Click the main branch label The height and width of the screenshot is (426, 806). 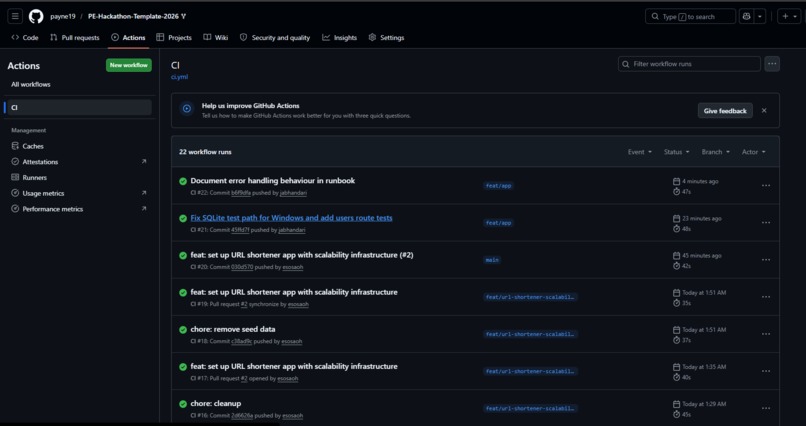[x=492, y=260]
